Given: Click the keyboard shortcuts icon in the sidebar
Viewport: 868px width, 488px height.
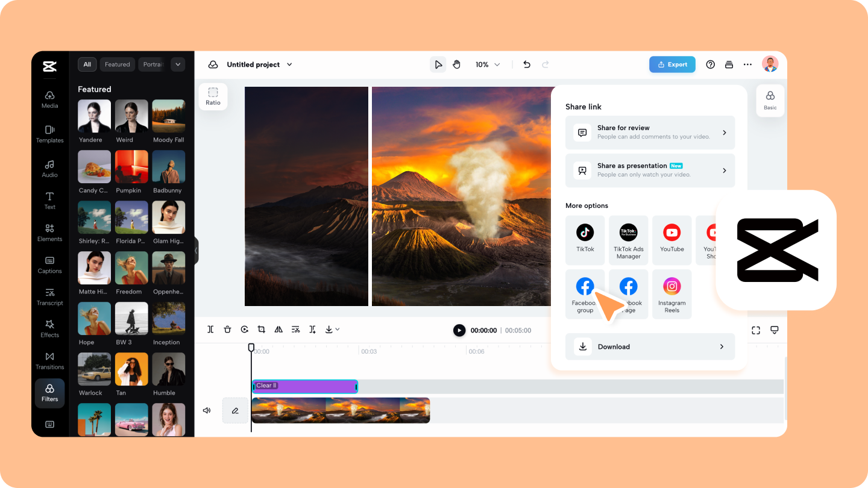Looking at the screenshot, I should 50,424.
